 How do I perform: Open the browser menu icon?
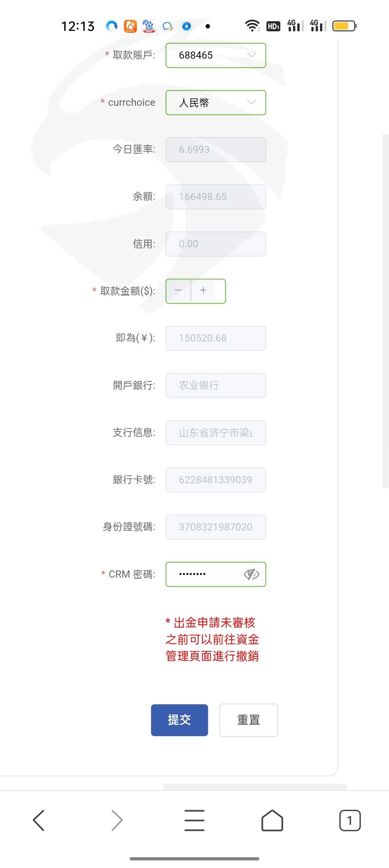[194, 820]
